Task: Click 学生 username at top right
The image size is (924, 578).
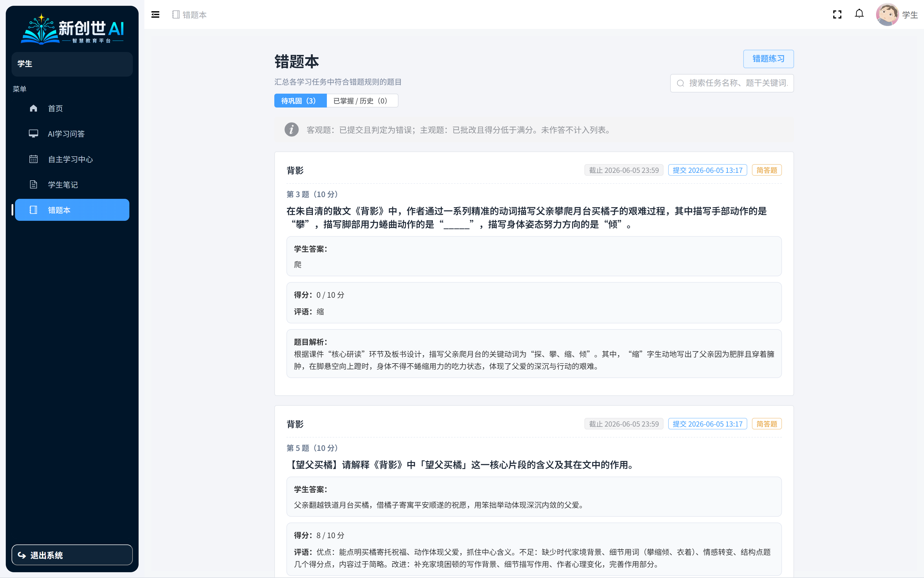Action: 910,15
